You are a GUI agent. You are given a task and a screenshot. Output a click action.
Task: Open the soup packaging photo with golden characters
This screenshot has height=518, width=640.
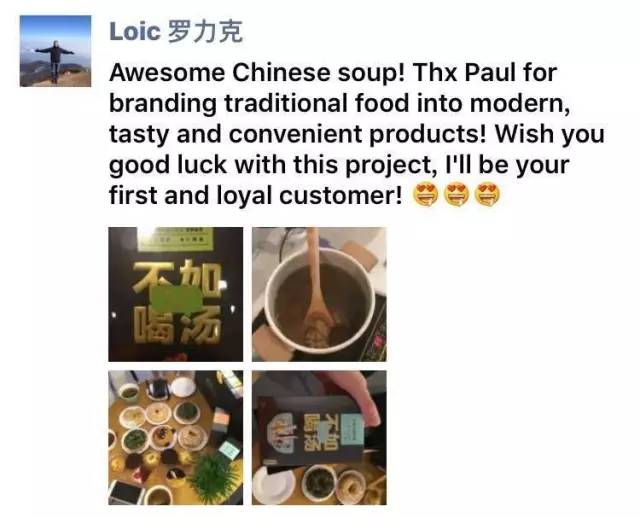click(x=176, y=294)
